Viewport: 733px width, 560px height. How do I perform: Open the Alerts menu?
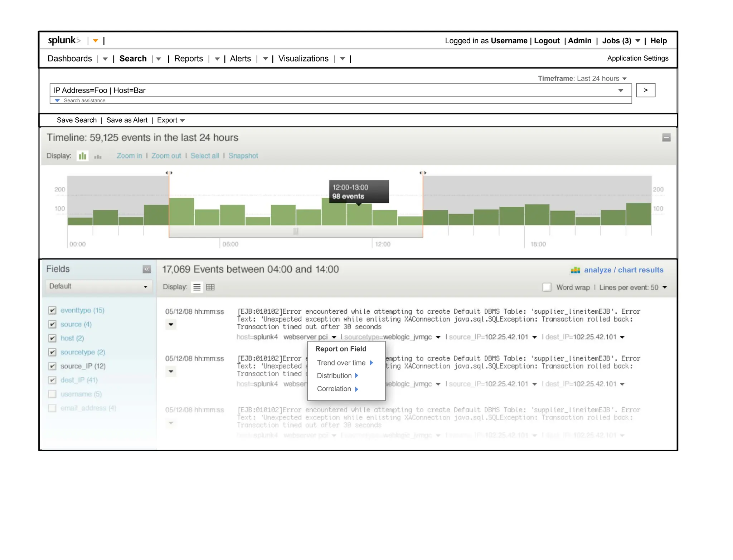coord(240,59)
